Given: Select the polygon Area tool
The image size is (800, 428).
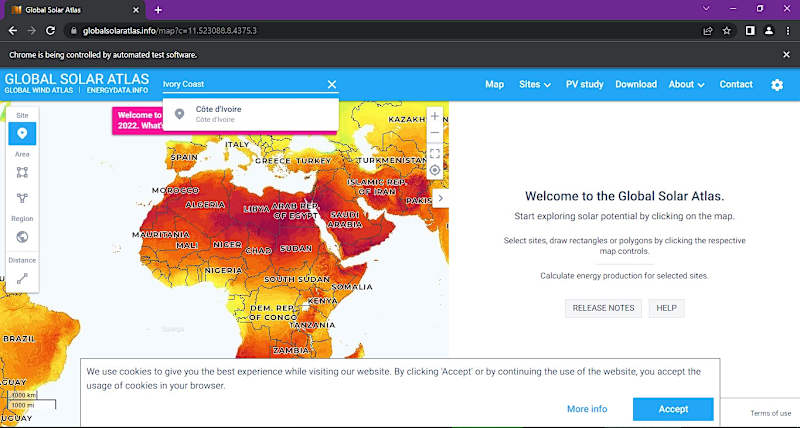Looking at the screenshot, I should [x=22, y=197].
